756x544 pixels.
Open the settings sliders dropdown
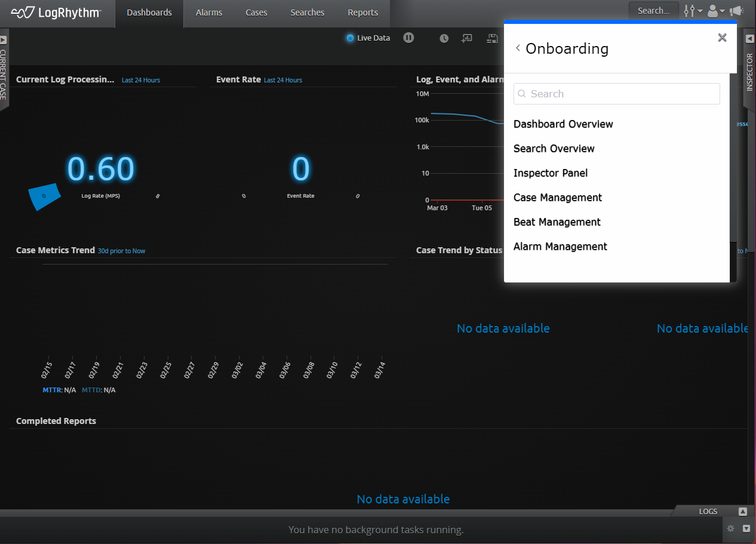(x=693, y=11)
